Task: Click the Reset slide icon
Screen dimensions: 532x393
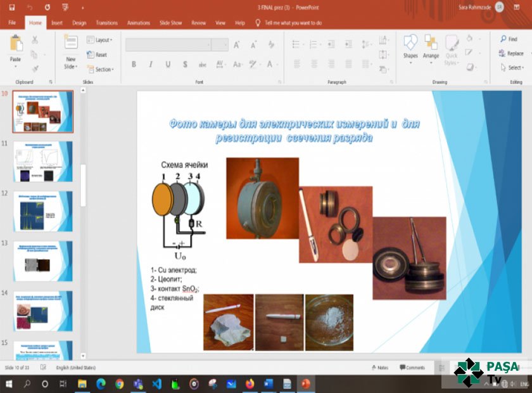Action: coord(97,55)
